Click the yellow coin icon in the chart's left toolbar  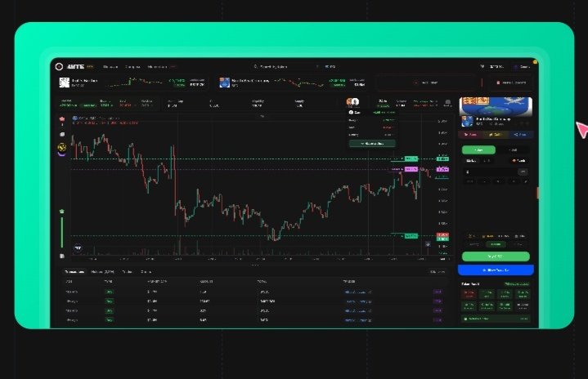[62, 147]
